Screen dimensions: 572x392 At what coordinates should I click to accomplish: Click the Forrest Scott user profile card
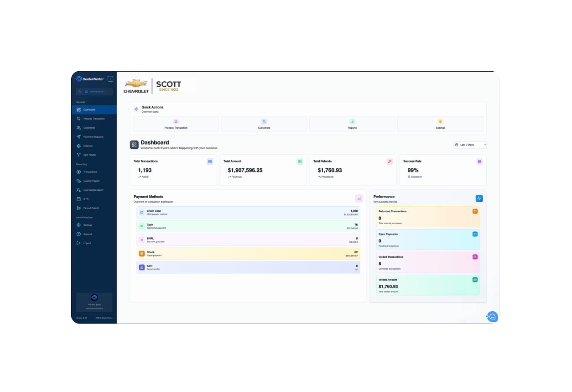click(x=94, y=302)
